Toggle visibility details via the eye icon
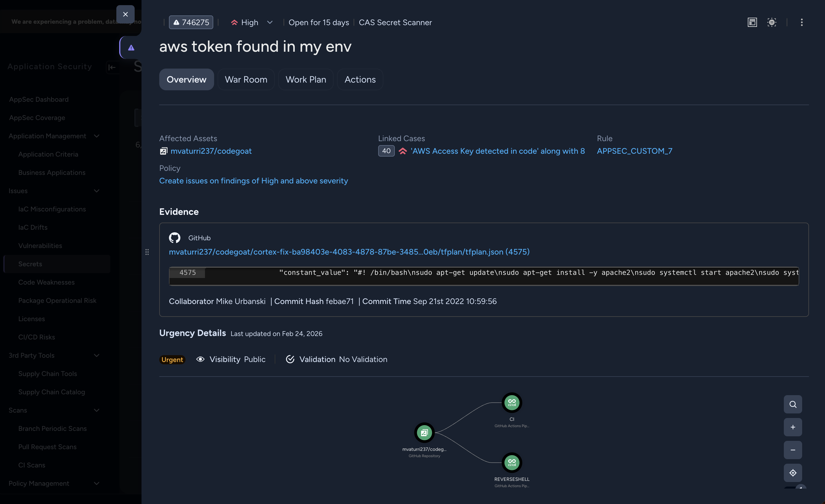 [x=200, y=359]
